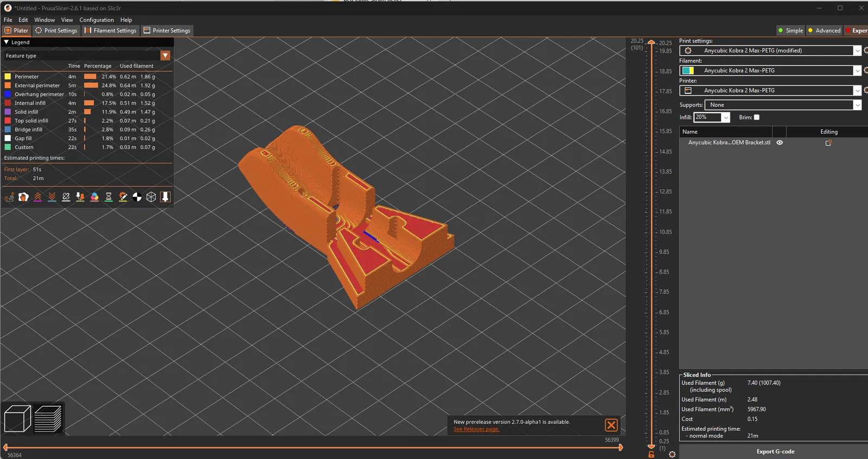Open the View menu
This screenshot has height=459, width=868.
67,20
